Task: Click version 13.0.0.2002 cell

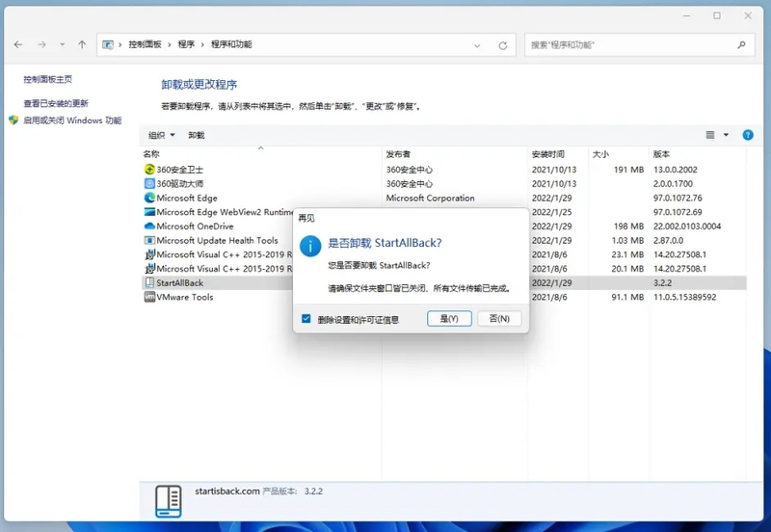Action: 676,170
